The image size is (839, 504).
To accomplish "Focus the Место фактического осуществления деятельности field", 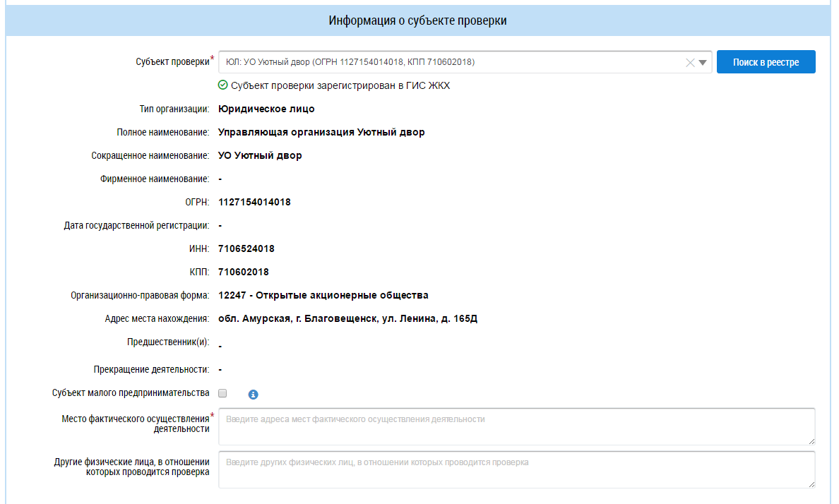I will pos(516,426).
